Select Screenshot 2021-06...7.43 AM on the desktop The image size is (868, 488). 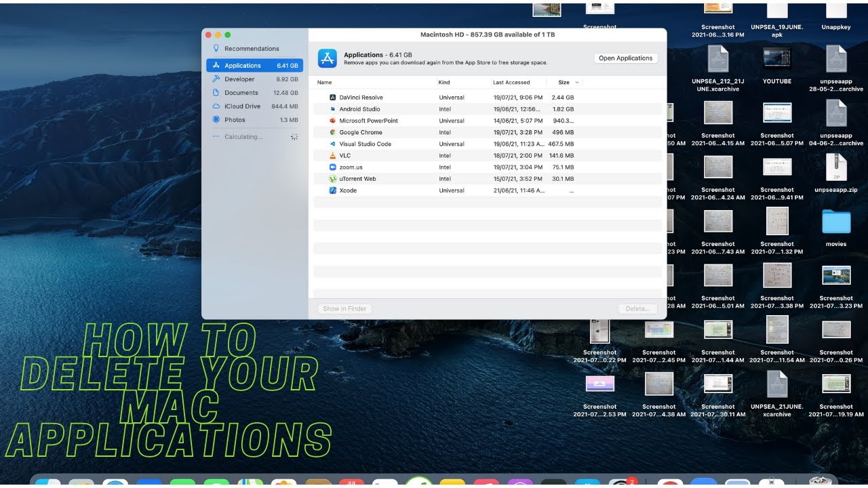(x=718, y=231)
